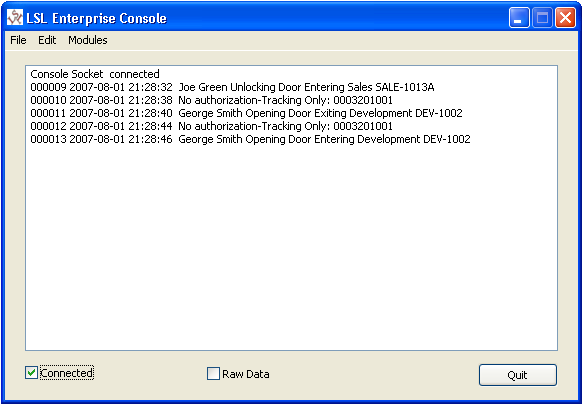Select the Joe Green Unlocking Door log line
This screenshot has width=584, height=406.
point(232,87)
